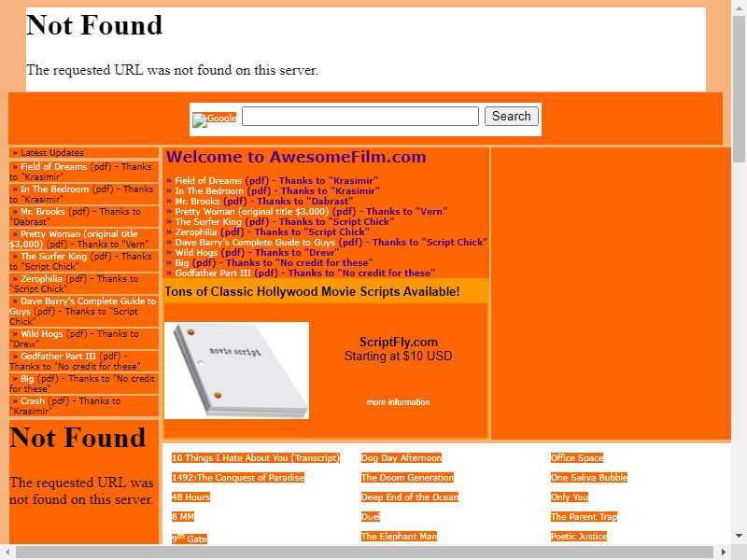Click the 'Latest Updates' sidebar heading
This screenshot has width=747, height=560.
coord(52,153)
